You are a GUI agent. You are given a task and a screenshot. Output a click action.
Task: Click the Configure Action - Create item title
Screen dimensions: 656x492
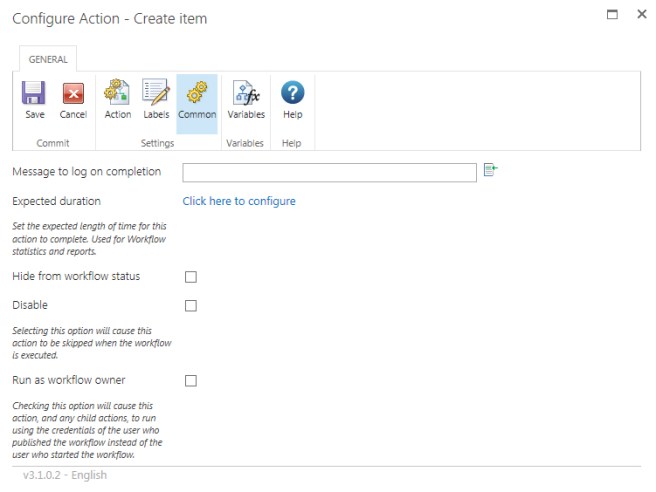click(110, 19)
